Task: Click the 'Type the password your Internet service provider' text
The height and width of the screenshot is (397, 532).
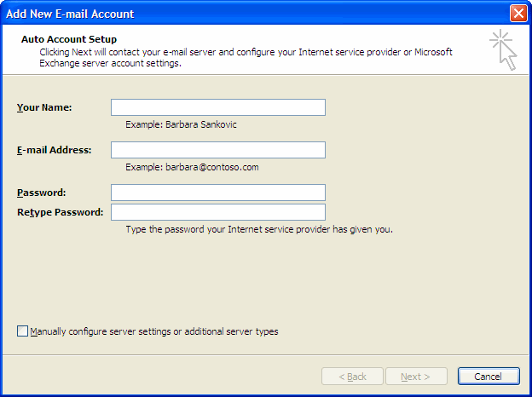Action: pos(259,229)
